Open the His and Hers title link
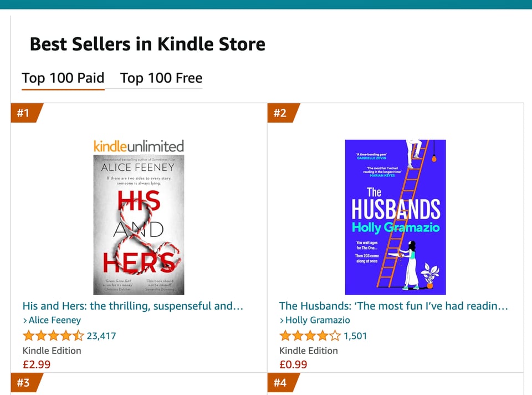The image size is (532, 395). 133,306
